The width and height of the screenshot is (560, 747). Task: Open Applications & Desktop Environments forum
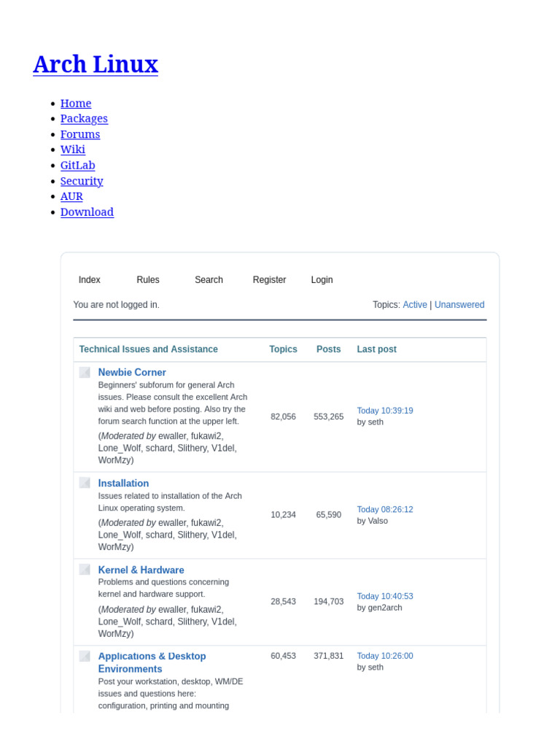[x=152, y=662]
